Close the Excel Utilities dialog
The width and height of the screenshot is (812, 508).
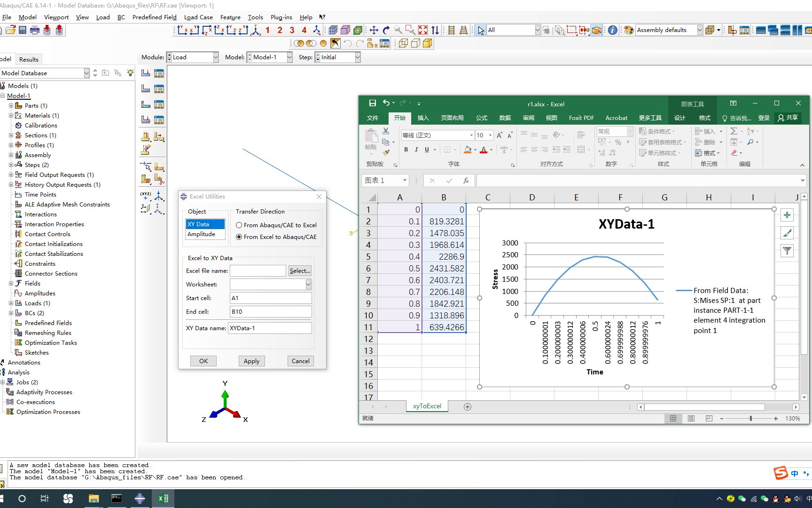click(319, 197)
